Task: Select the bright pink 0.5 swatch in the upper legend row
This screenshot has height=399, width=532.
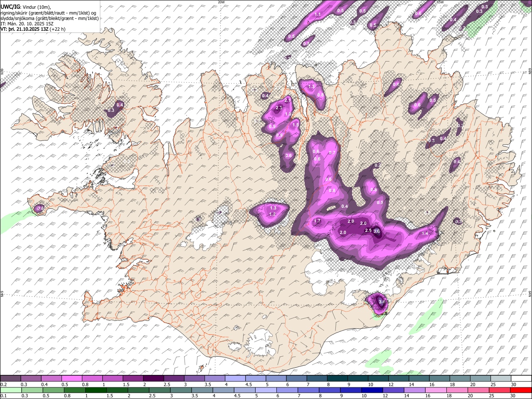Action: [72, 379]
